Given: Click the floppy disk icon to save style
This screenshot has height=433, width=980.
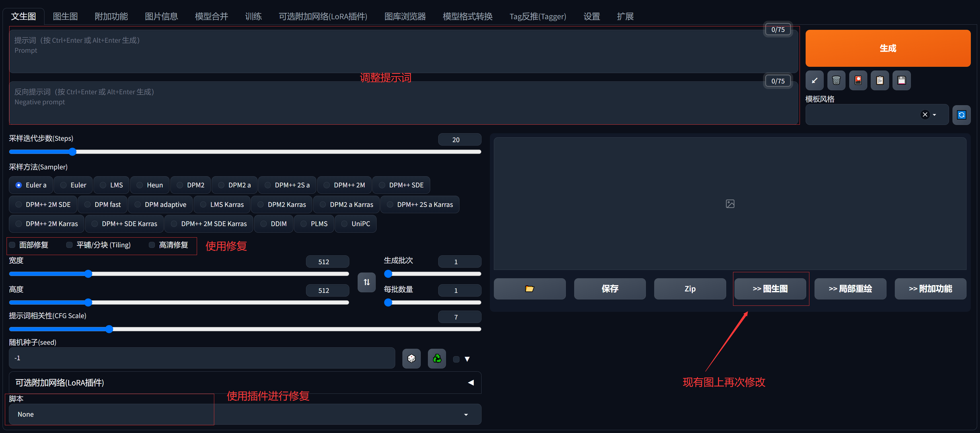Looking at the screenshot, I should [x=901, y=80].
